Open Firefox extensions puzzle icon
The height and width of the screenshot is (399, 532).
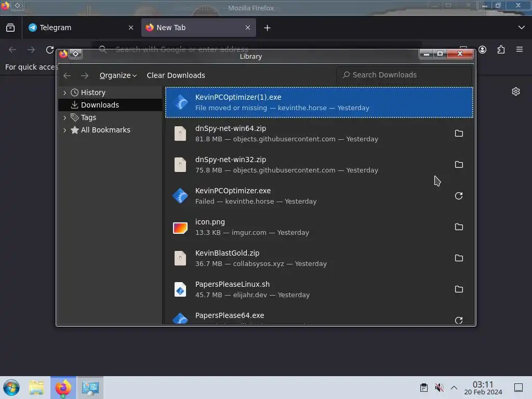pos(501,50)
